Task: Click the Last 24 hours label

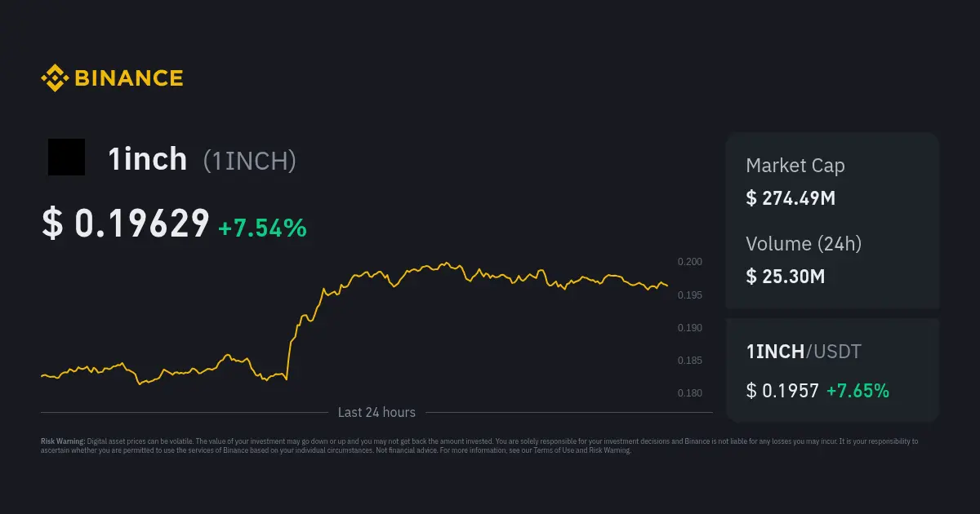Action: click(376, 413)
